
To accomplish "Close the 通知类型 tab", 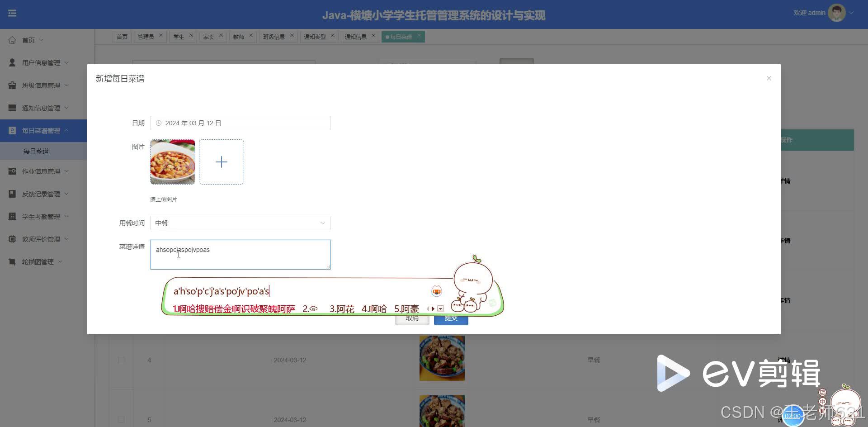I will 332,35.
